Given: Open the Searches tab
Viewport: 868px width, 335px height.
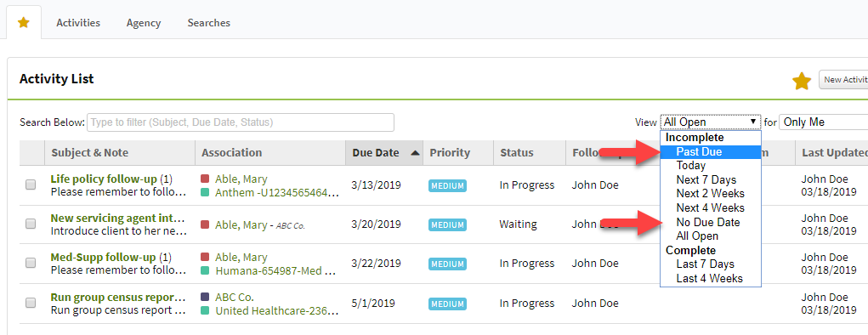Looking at the screenshot, I should (208, 23).
